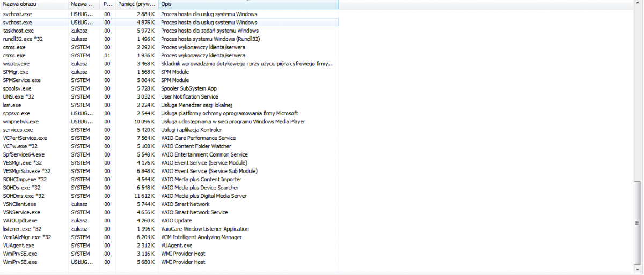Sort by the Pamięć (pryw... column header
Image resolution: width=644 pixels, height=275 pixels.
click(x=137, y=4)
